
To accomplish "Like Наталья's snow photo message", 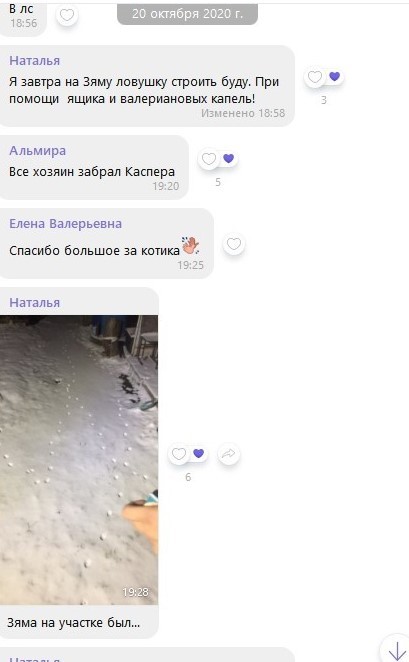I will pos(179,454).
